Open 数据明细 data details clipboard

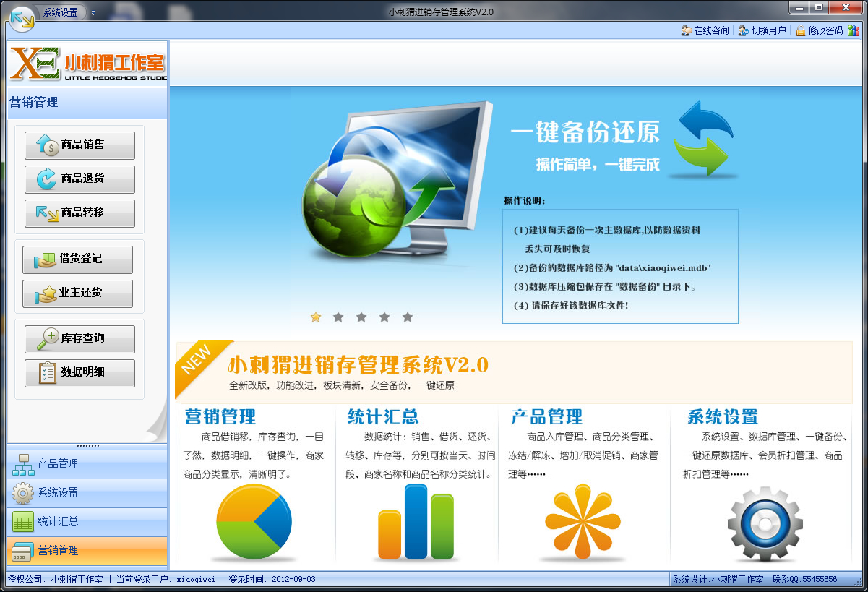coord(80,373)
